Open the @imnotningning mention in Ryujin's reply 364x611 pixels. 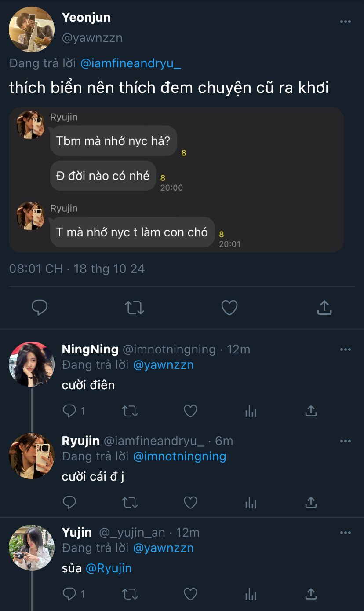click(179, 456)
